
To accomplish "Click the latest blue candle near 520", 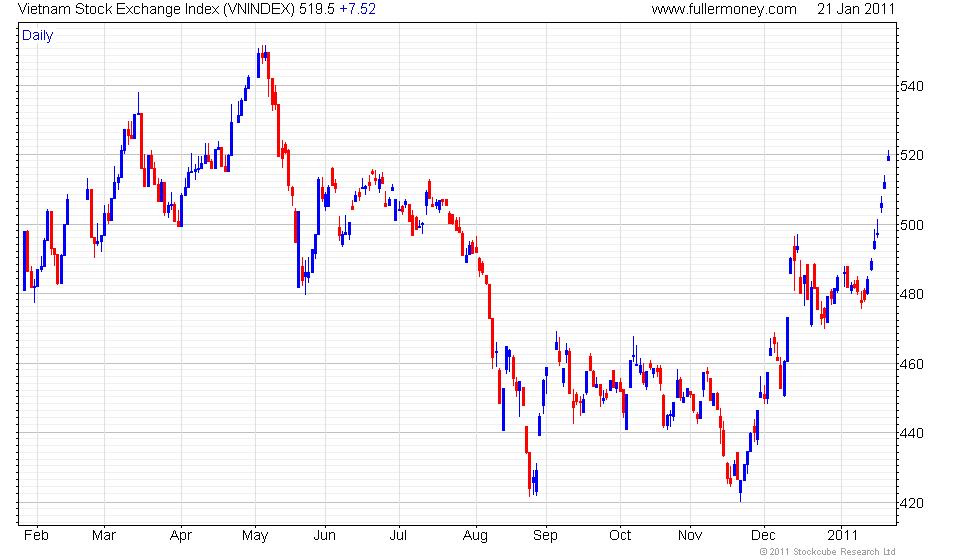I will click(888, 156).
